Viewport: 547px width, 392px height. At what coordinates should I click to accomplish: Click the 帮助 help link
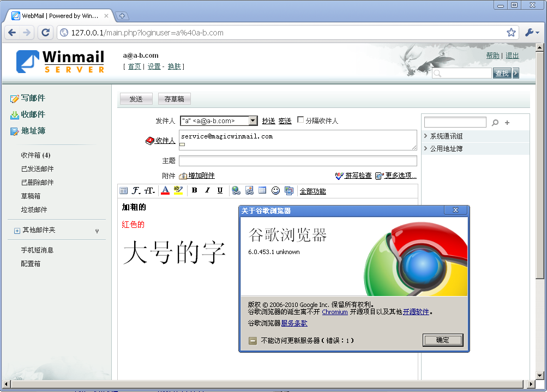coord(492,56)
